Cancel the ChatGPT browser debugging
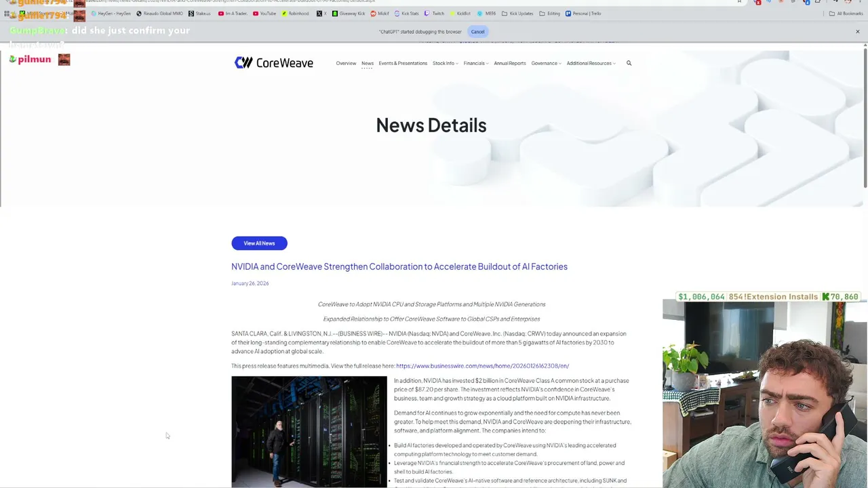 477,32
